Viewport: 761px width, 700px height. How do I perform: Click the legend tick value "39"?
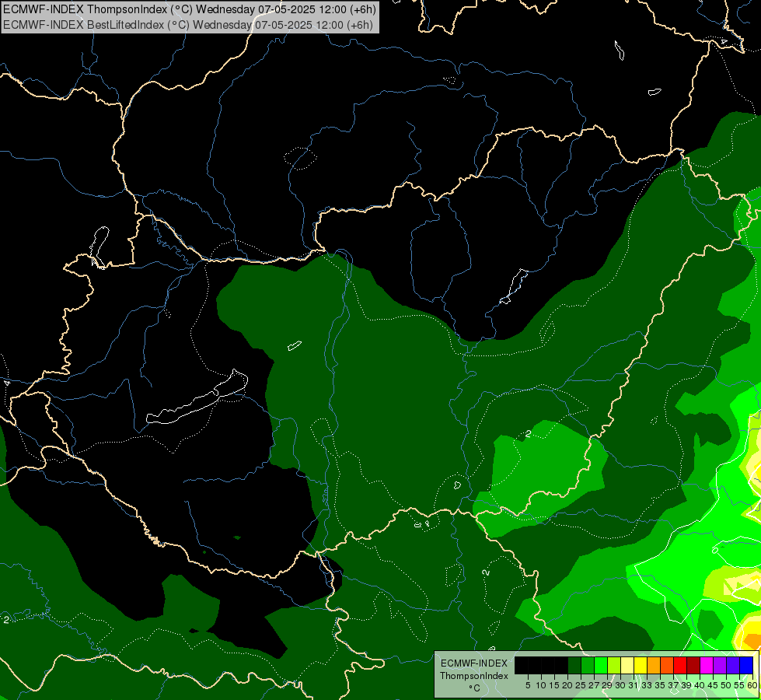[x=686, y=685]
